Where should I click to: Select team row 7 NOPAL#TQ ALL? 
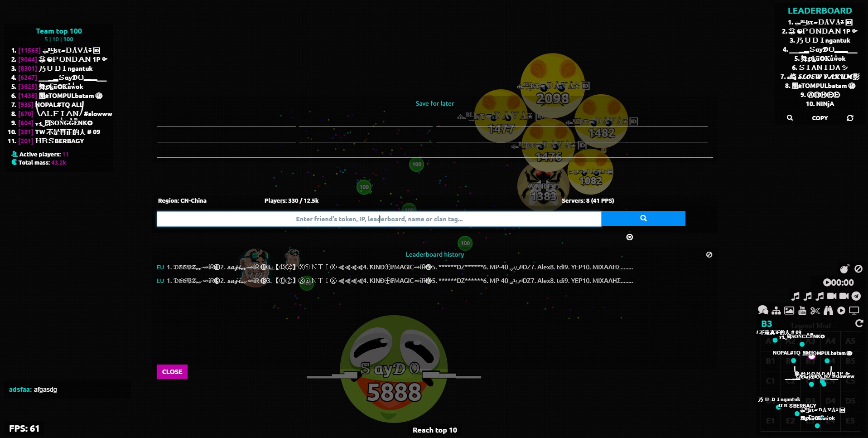pyautogui.click(x=48, y=105)
